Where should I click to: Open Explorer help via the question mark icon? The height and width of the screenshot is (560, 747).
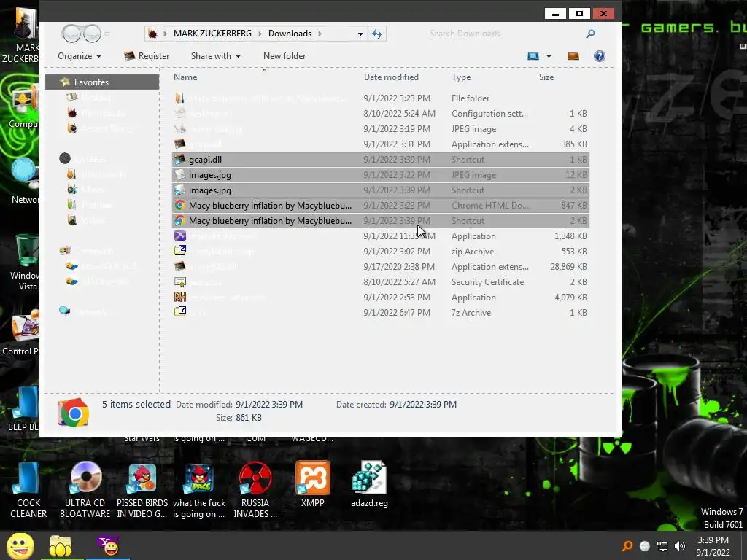click(x=600, y=56)
